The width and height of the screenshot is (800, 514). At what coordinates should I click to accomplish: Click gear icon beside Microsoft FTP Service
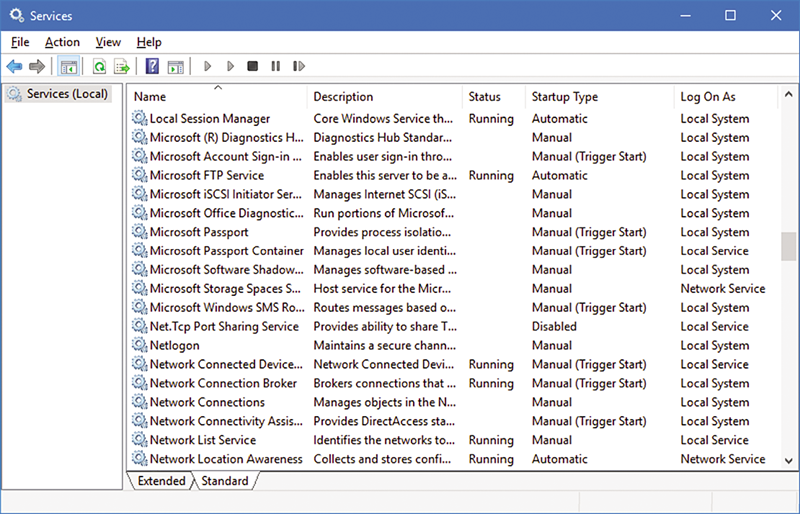(139, 175)
